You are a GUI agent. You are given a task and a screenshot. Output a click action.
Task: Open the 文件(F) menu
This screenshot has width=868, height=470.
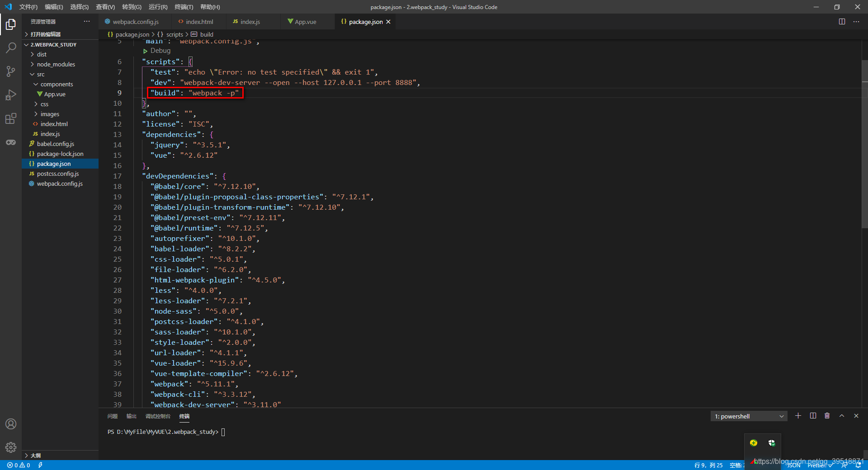tap(28, 7)
